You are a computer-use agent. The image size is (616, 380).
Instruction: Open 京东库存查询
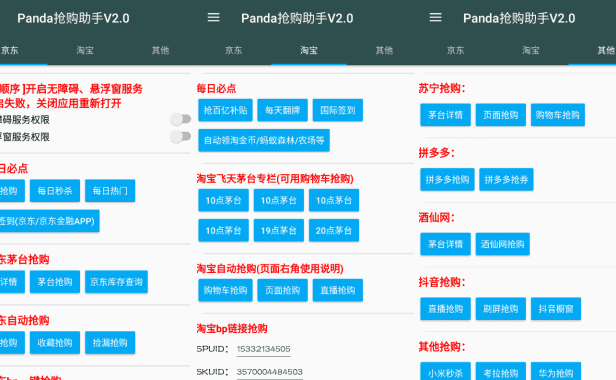tap(116, 282)
